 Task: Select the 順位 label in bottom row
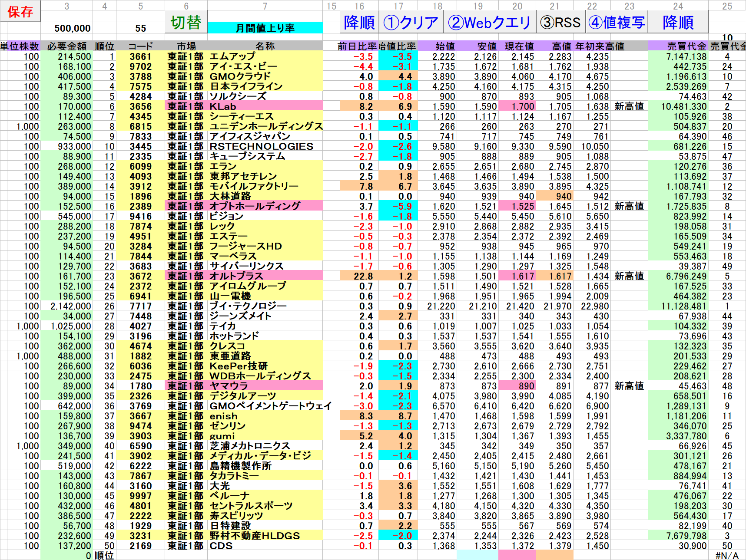click(x=104, y=556)
